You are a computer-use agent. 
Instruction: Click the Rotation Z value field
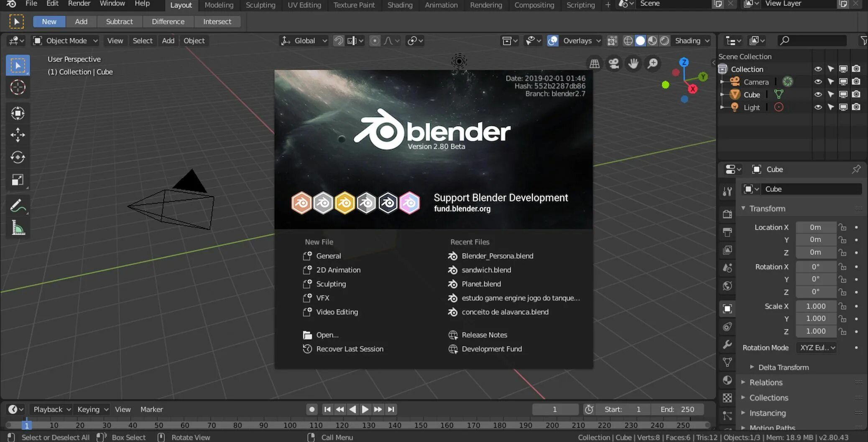pyautogui.click(x=815, y=292)
